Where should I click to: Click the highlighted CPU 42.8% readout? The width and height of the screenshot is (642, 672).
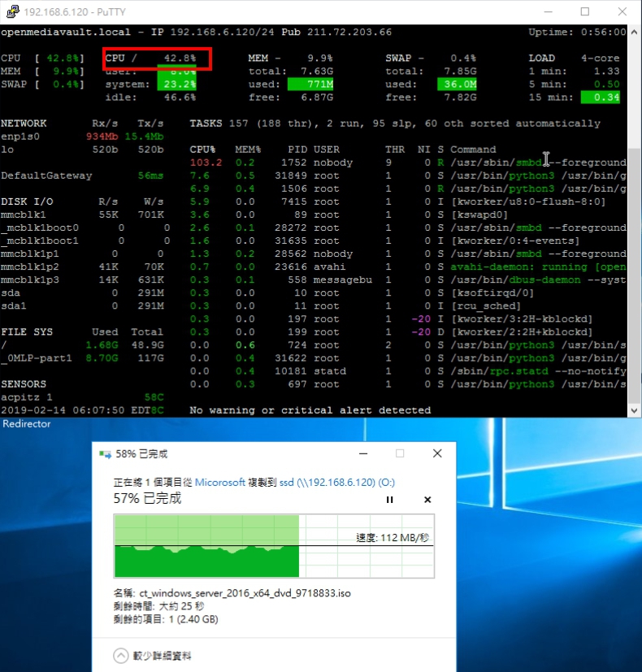coord(158,59)
